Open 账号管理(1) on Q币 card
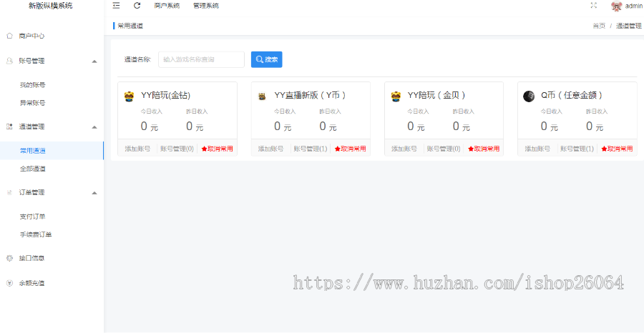The width and height of the screenshot is (644, 333). click(577, 149)
